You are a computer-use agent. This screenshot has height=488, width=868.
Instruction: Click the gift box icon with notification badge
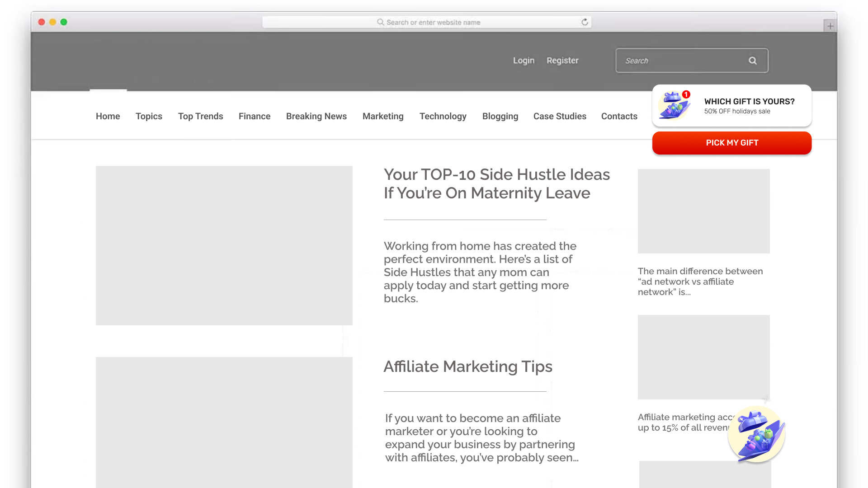[675, 105]
